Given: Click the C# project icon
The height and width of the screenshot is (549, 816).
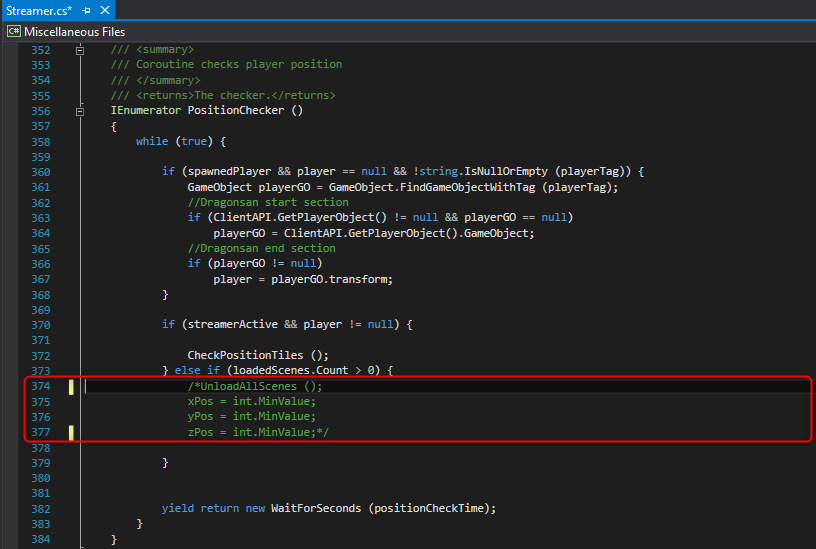Looking at the screenshot, I should (x=13, y=32).
